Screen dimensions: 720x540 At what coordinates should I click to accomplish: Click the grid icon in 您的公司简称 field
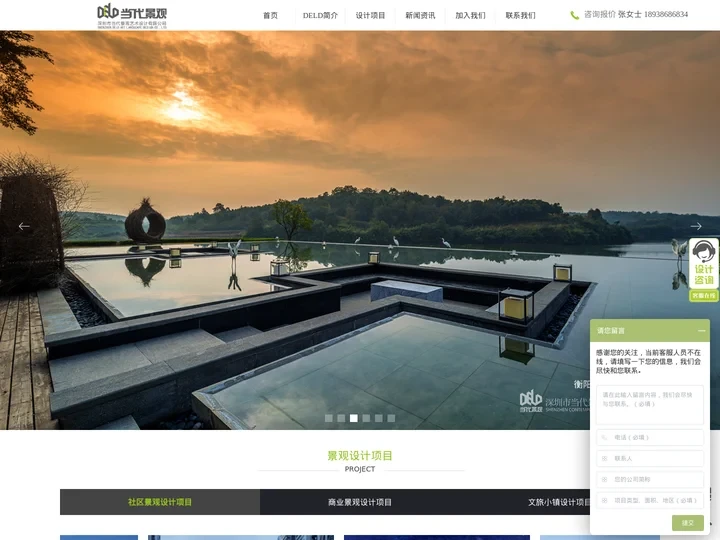(604, 479)
